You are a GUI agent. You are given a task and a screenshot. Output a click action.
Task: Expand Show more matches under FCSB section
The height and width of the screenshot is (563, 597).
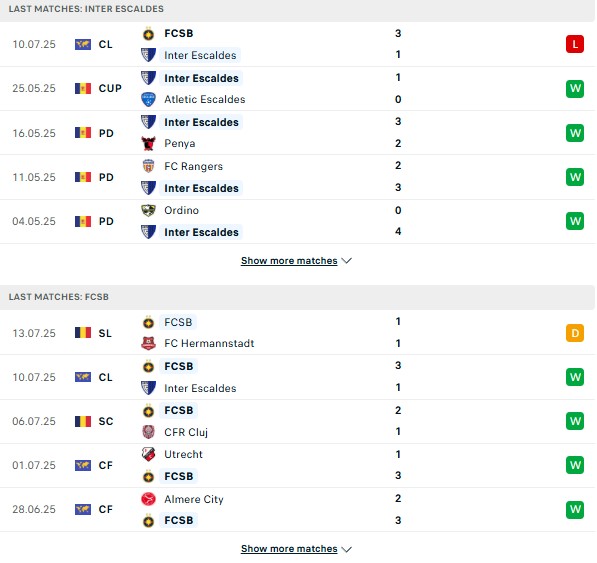coord(289,549)
